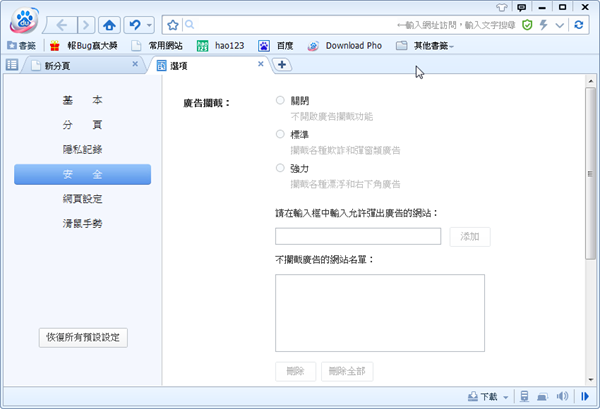
Task: Toggle the lightning speed mode icon
Action: point(543,25)
